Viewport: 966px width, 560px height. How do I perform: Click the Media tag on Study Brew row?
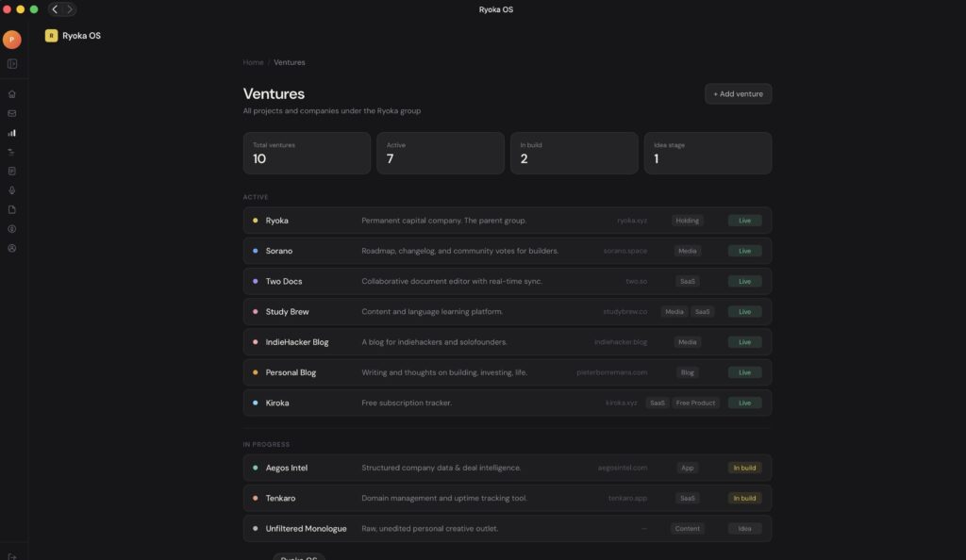[x=674, y=311]
